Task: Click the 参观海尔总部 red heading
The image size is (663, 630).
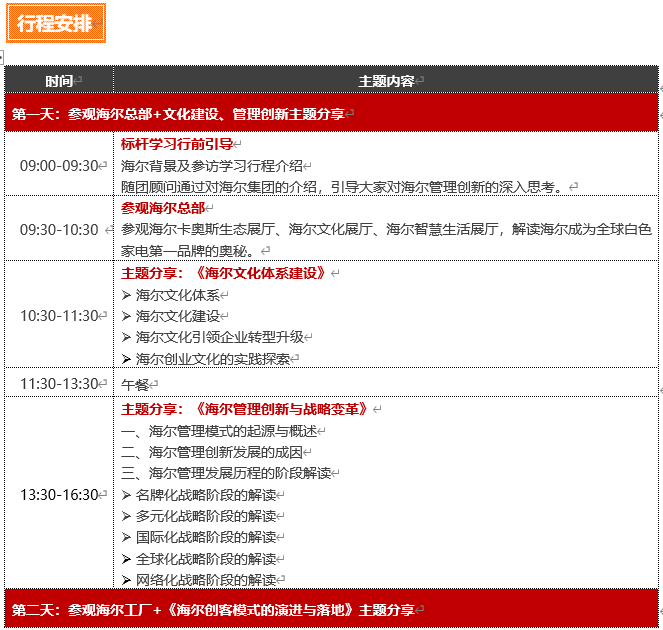Action: click(163, 208)
